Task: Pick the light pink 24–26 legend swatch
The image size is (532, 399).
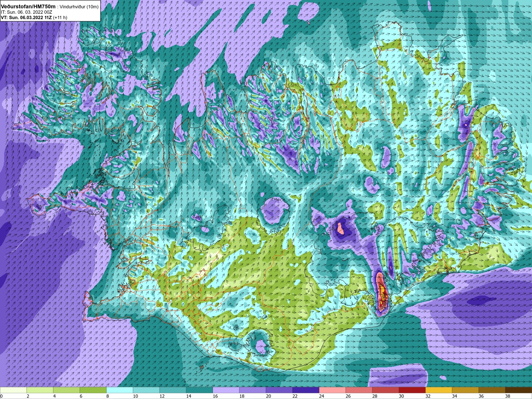Action: [332, 391]
